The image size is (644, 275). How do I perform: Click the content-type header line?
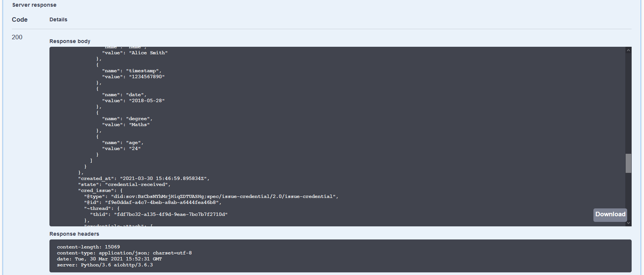click(x=124, y=253)
